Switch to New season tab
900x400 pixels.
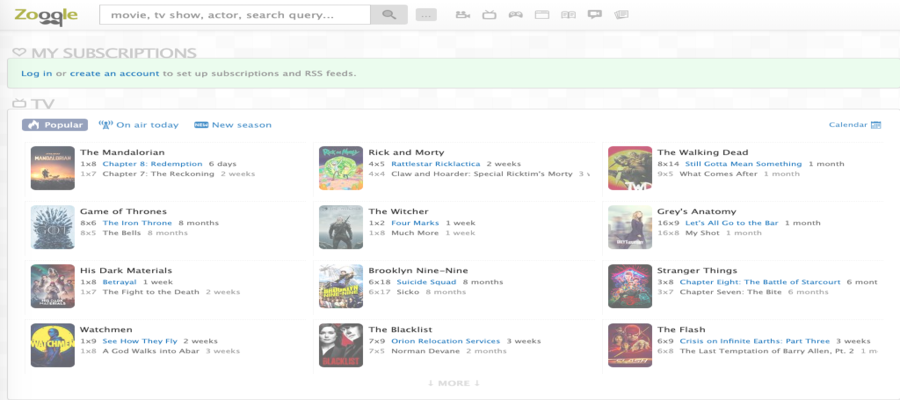coord(233,125)
